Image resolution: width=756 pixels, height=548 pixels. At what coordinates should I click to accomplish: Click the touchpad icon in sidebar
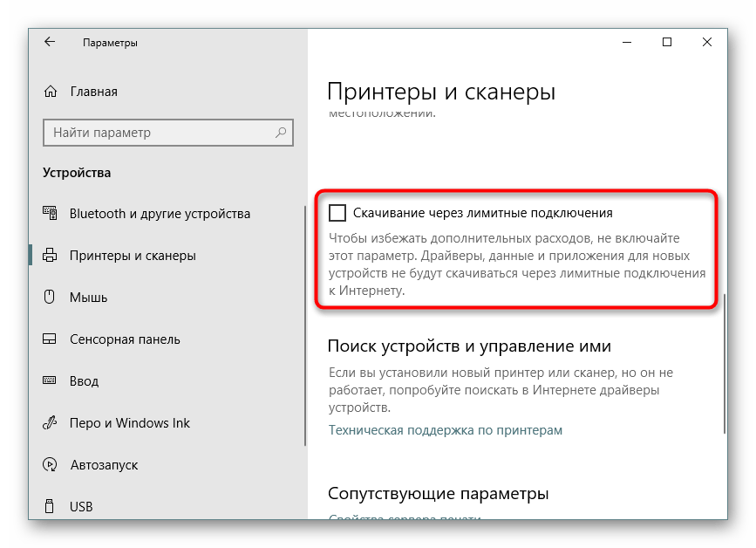tap(49, 339)
